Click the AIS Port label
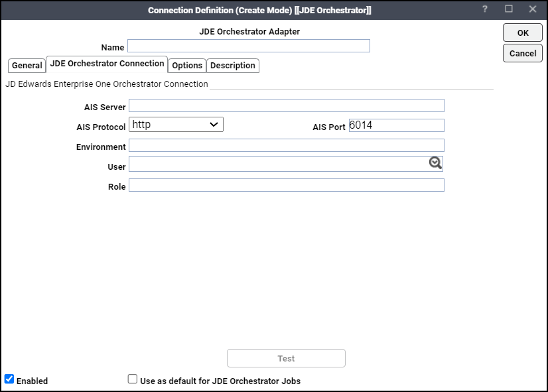The image size is (548, 392). tap(329, 127)
